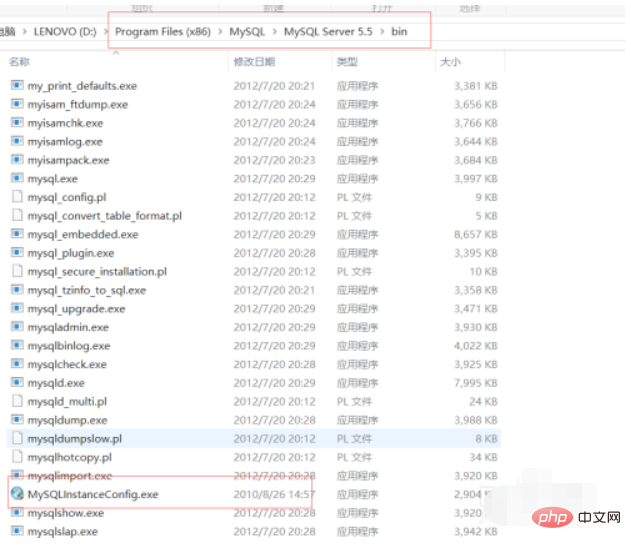
Task: Select file name mysqldump.exe
Action: 67,420
